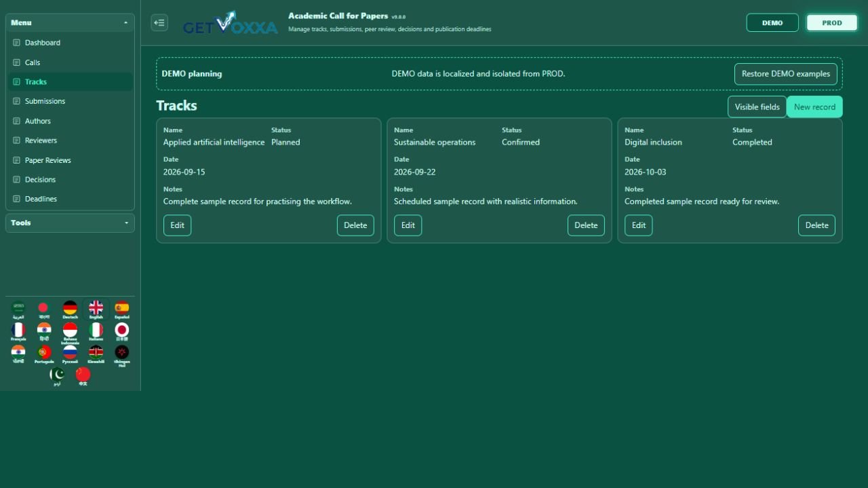Edit Digital inclusion track
The width and height of the screenshot is (868, 488).
[638, 225]
